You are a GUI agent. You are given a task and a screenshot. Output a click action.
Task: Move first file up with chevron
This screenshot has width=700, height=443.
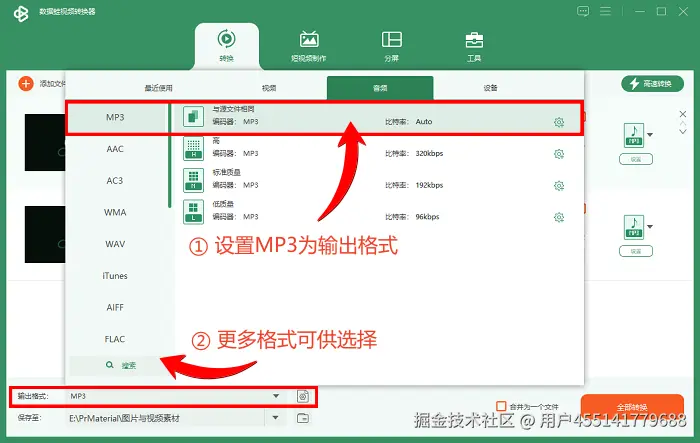tap(683, 123)
